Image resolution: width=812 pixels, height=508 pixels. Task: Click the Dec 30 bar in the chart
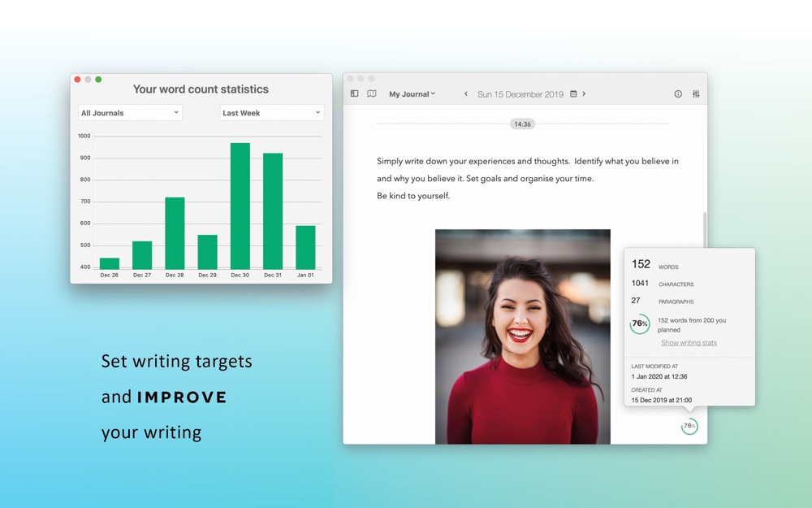(x=240, y=206)
